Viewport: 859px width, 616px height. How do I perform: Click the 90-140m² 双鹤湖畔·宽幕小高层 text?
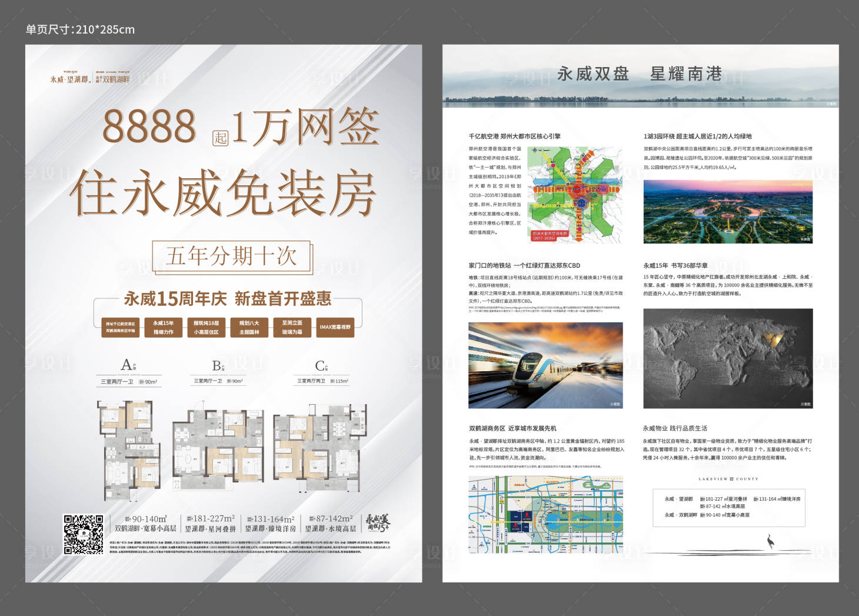pyautogui.click(x=145, y=524)
